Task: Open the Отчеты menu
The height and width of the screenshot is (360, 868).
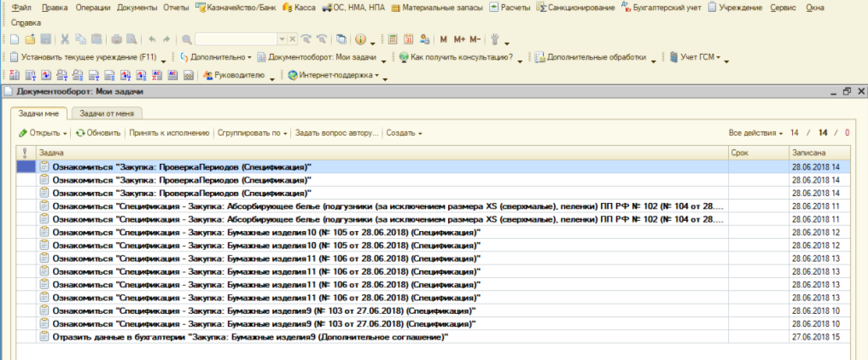Action: [x=176, y=7]
